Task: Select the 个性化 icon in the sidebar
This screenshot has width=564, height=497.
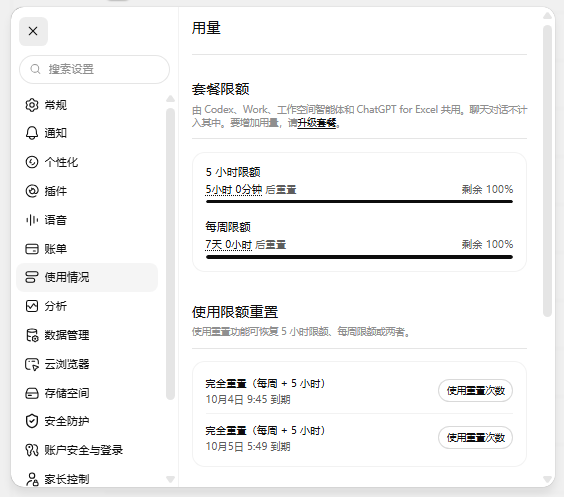Action: pos(32,162)
